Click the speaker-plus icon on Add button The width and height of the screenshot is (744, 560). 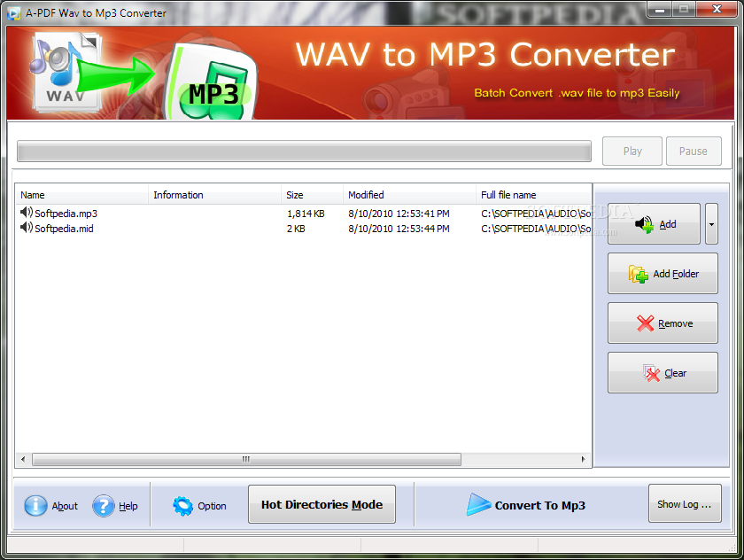coord(645,224)
